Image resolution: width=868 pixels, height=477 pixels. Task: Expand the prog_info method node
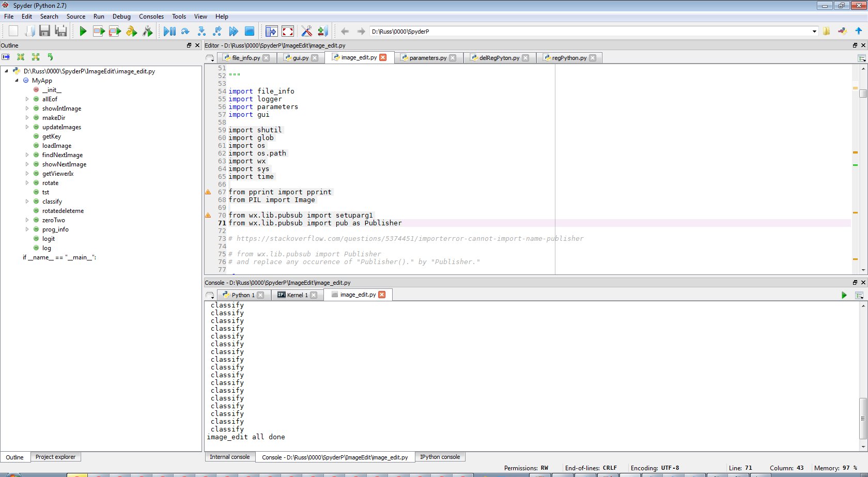27,229
